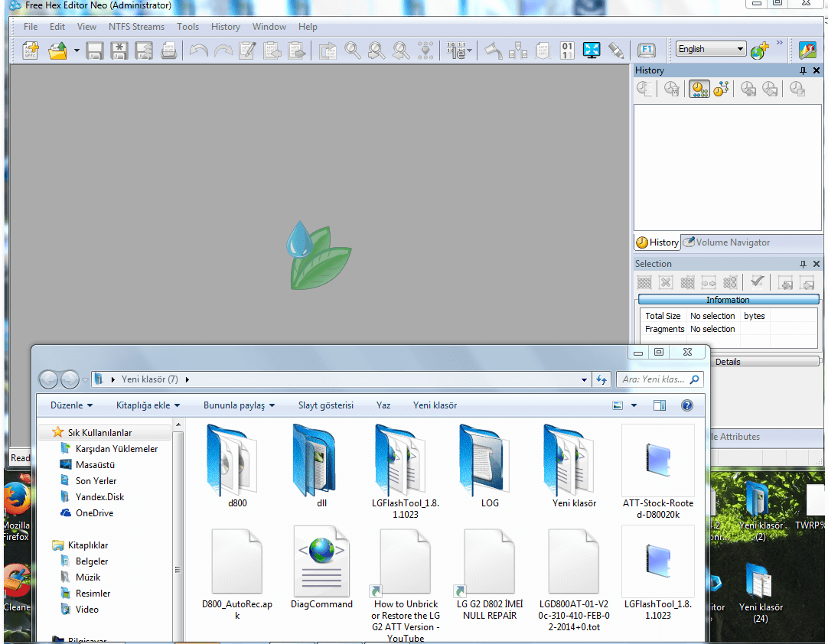
Task: Click the Find magnifier icon in toolbar
Action: coord(353,50)
